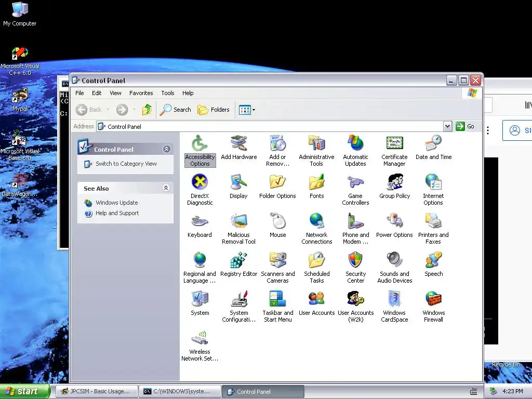Click Switch to Category View link
Screen dimensions: 532x399
(x=126, y=164)
